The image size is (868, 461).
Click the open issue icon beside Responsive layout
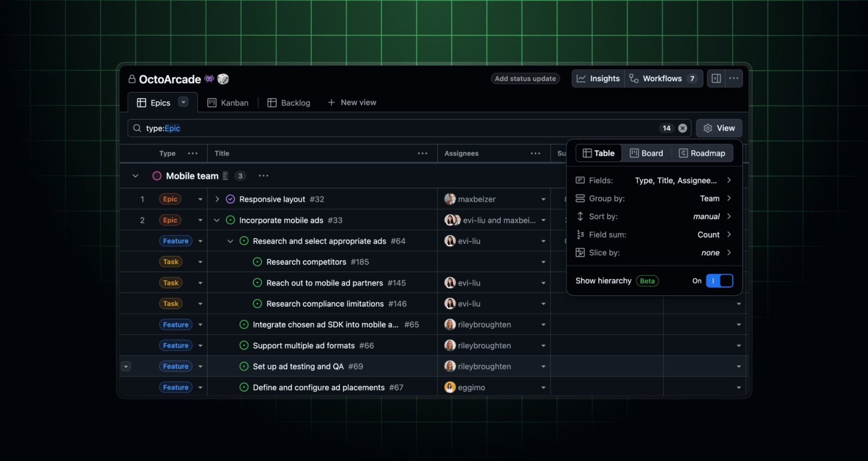[x=230, y=199]
